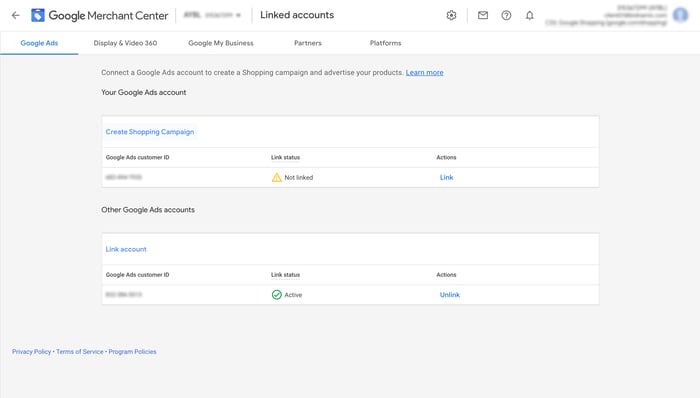Click the blurred customer ID in Not linked row
The height and width of the screenshot is (398, 700).
[x=124, y=177]
